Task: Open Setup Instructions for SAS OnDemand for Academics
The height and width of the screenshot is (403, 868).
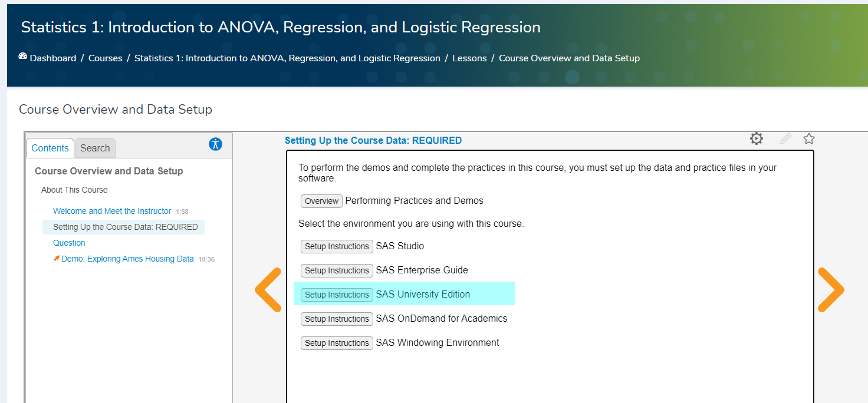Action: (337, 319)
